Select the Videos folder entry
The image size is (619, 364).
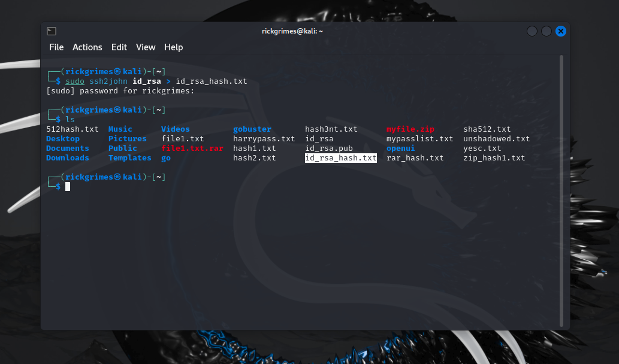[175, 129]
